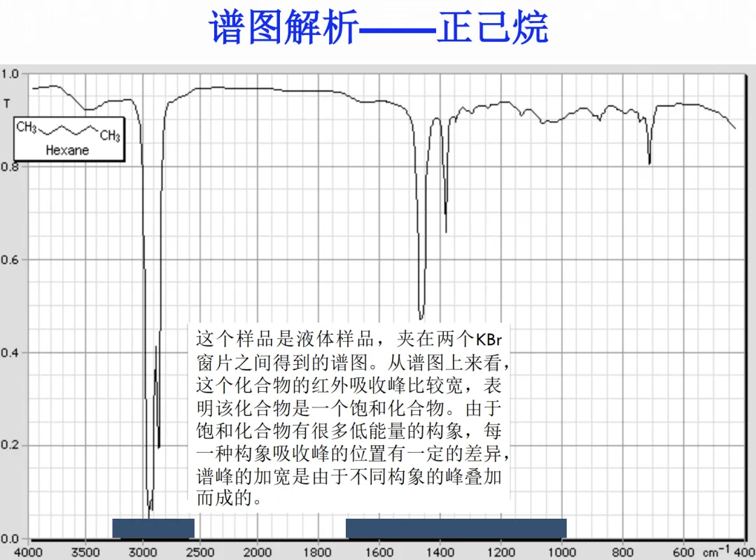The width and height of the screenshot is (756, 560).
Task: Click the x-axis label 1000
Action: (562, 552)
